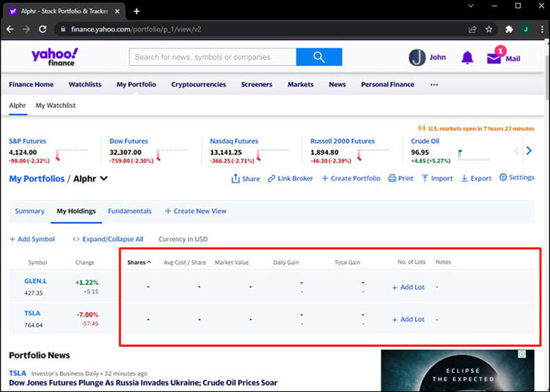Open the Fundamentals view tab
This screenshot has width=550, height=392.
tap(129, 211)
